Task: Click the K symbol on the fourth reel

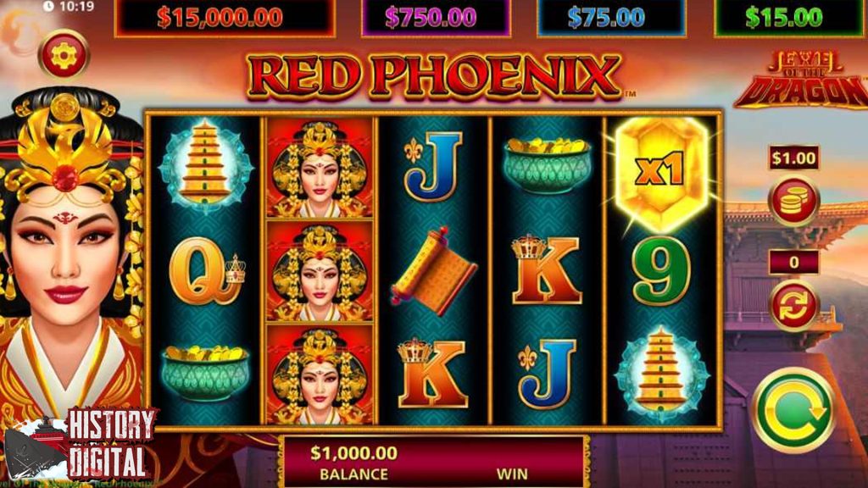Action: pyautogui.click(x=547, y=269)
